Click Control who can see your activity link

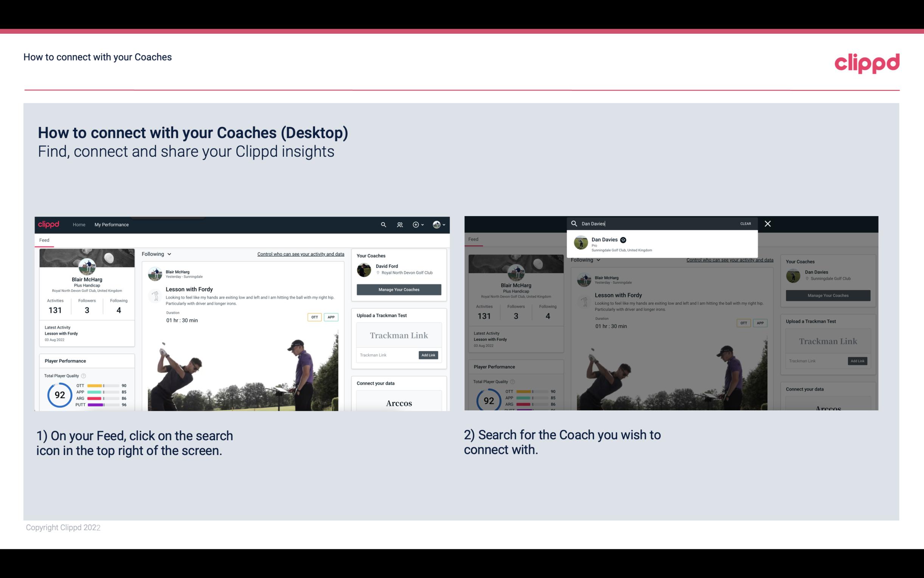click(x=299, y=254)
